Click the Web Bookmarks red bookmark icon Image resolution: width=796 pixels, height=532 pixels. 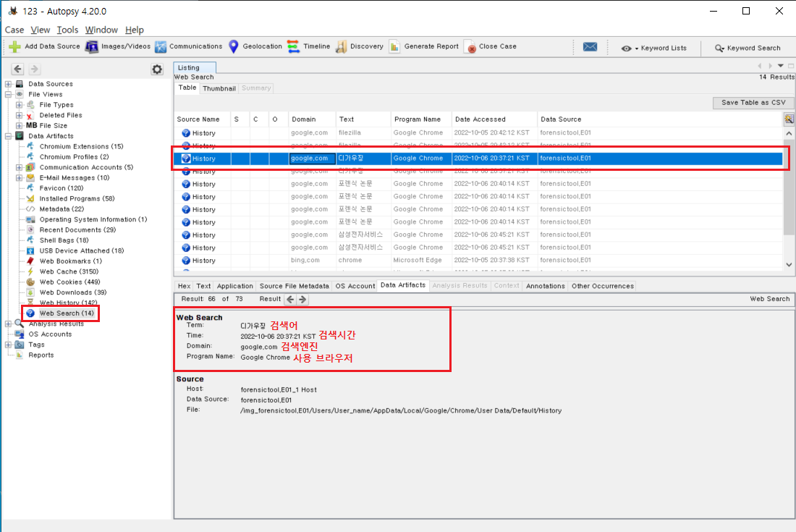[30, 261]
